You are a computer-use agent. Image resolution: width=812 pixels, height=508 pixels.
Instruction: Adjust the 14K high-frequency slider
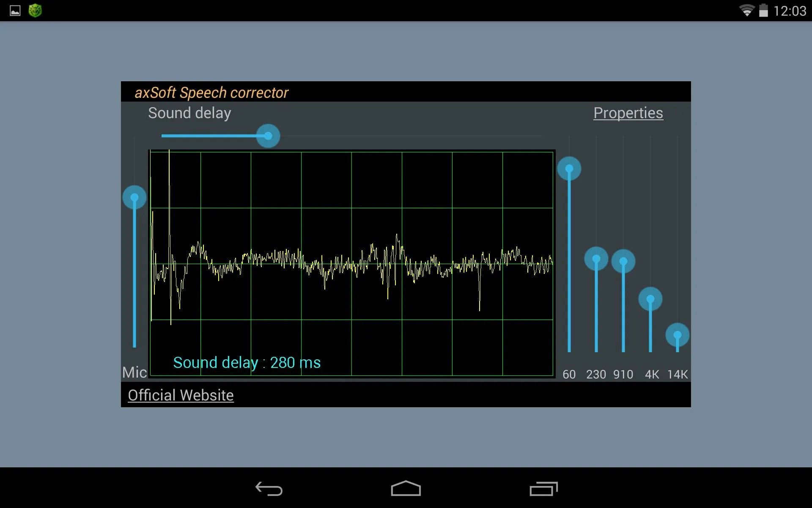678,335
